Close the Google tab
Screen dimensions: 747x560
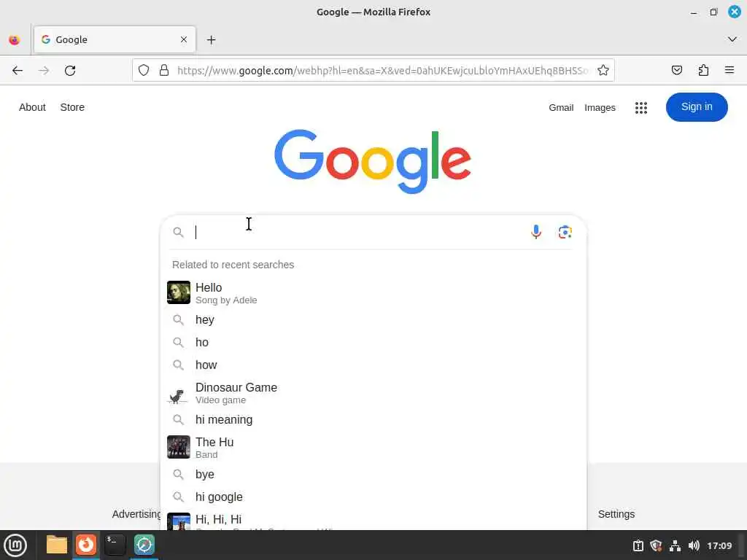(184, 39)
